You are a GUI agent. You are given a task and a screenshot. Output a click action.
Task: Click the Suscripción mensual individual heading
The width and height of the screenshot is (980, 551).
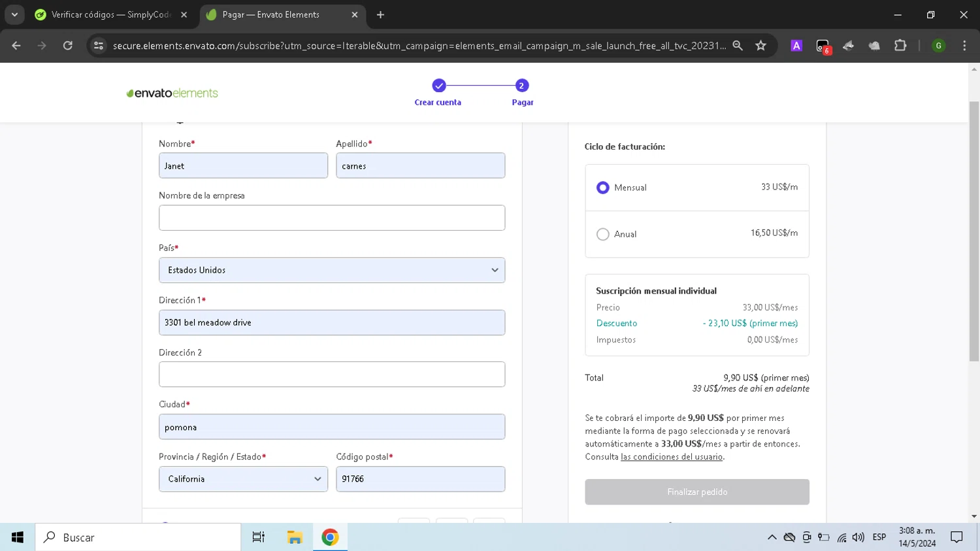point(656,291)
